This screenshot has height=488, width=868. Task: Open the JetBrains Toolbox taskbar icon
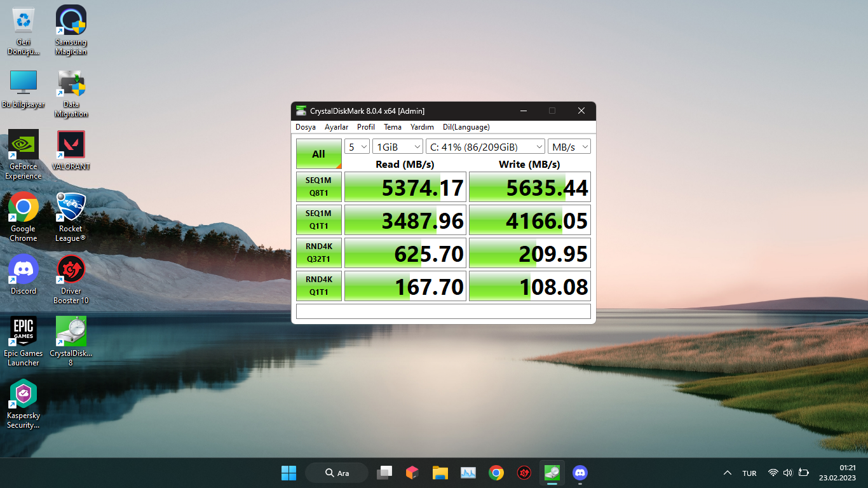[x=412, y=473]
